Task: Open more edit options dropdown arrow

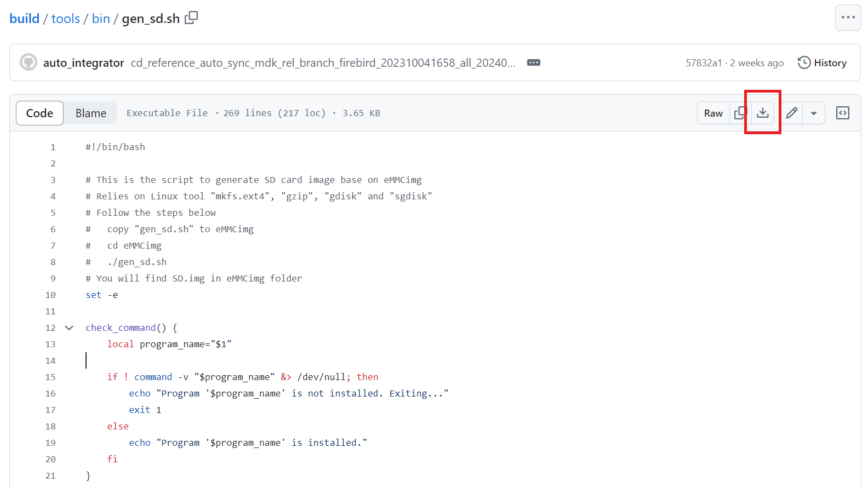Action: point(814,113)
